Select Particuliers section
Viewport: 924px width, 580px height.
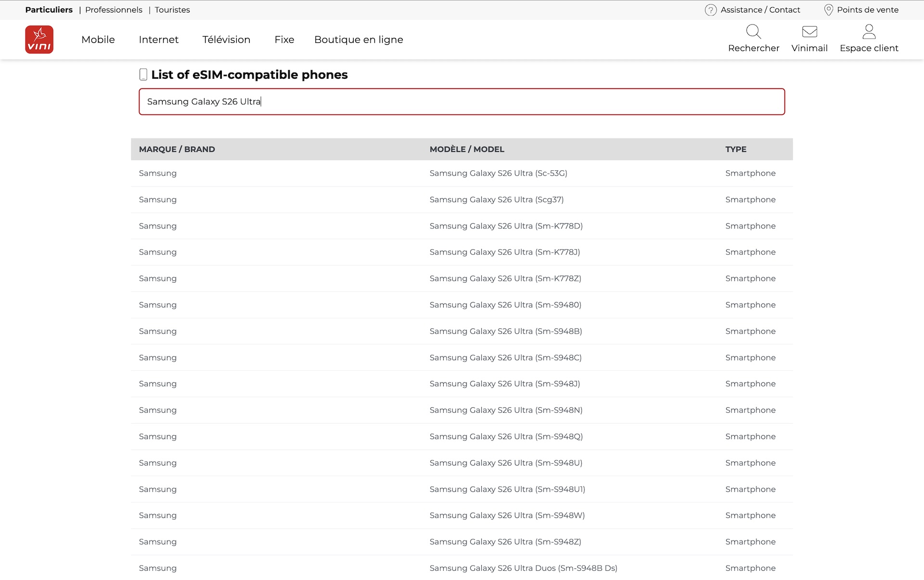49,10
